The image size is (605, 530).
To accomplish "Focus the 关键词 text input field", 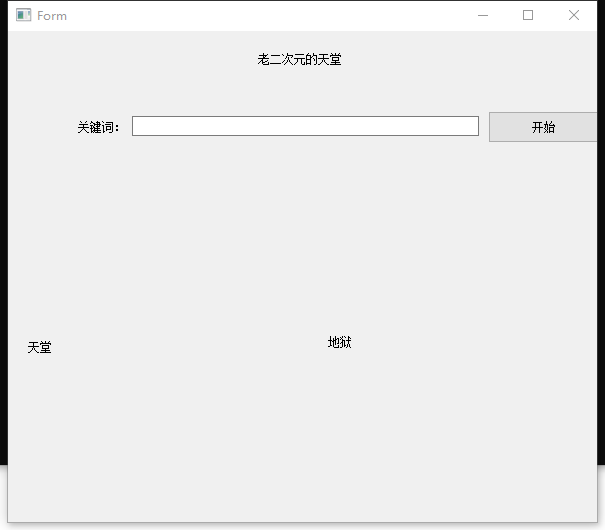I will (305, 126).
